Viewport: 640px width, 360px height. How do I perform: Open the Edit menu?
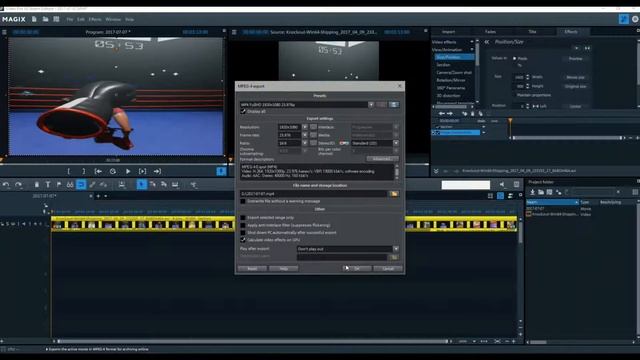pos(81,19)
